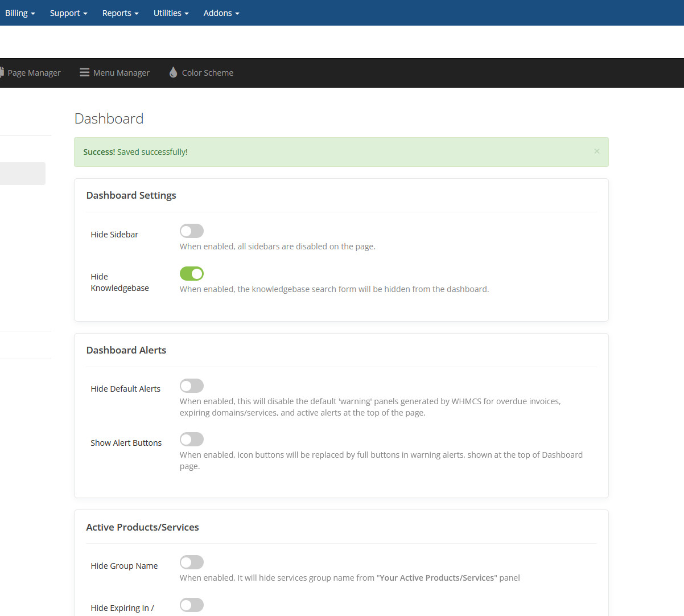This screenshot has height=616, width=684.
Task: Open the Addons menu
Action: tap(221, 13)
